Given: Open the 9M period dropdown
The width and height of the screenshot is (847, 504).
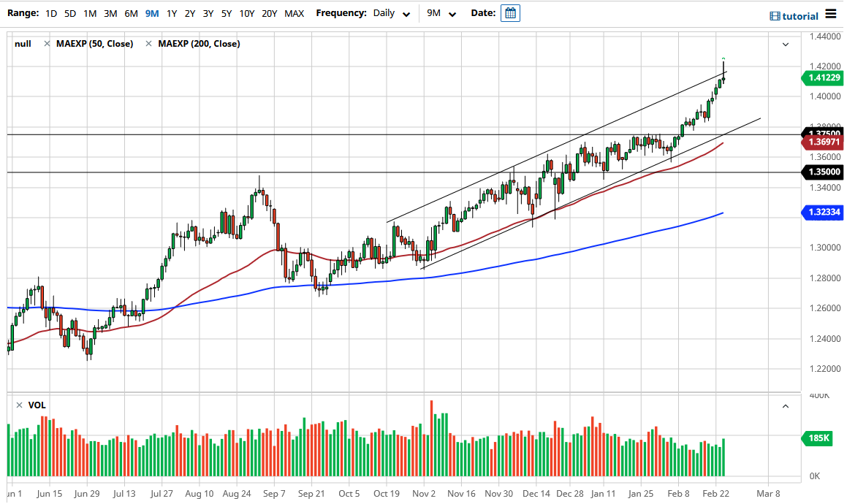Looking at the screenshot, I should point(441,13).
